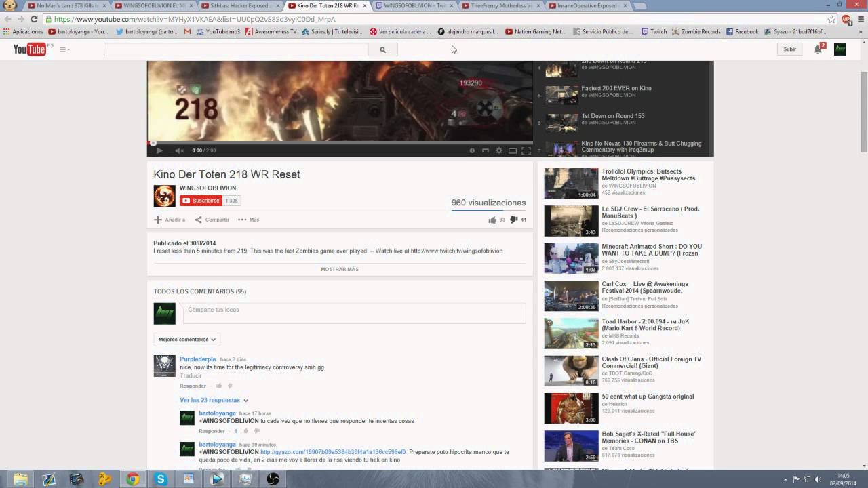Click the system tray volume icon

click(x=818, y=479)
